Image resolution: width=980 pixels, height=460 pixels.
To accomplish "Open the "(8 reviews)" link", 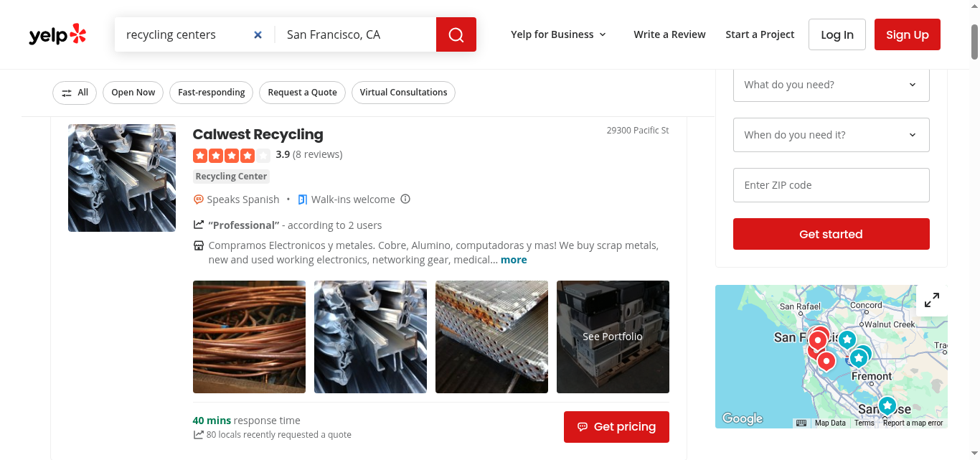I will [317, 154].
